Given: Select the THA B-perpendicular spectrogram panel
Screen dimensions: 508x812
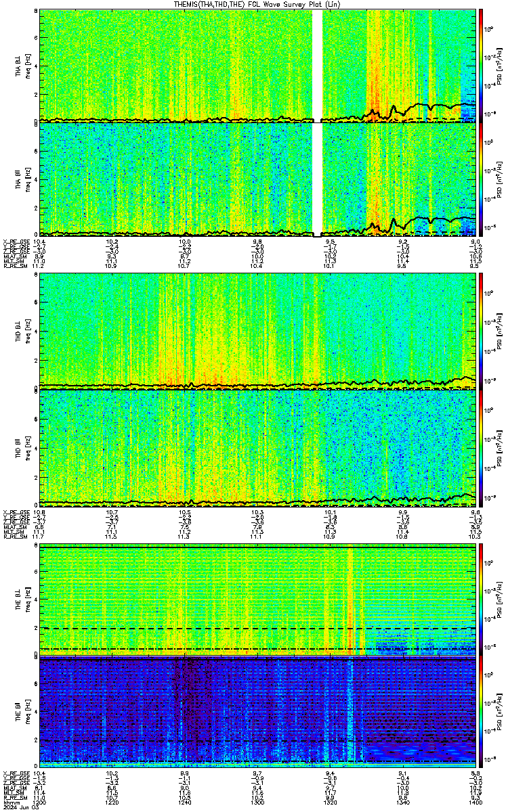Looking at the screenshot, I should [x=258, y=65].
